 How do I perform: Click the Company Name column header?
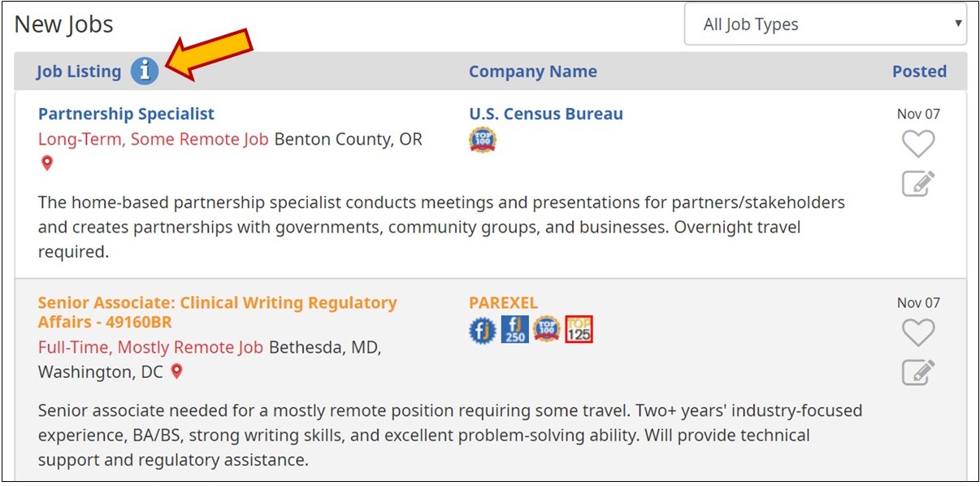click(x=532, y=72)
